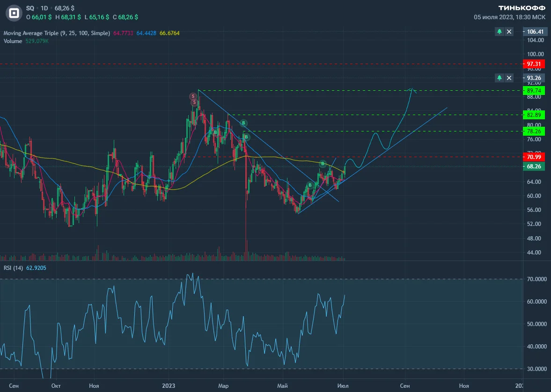The width and height of the screenshot is (551, 392).
Task: Remove the 106.41 alert with X icon
Action: click(509, 32)
